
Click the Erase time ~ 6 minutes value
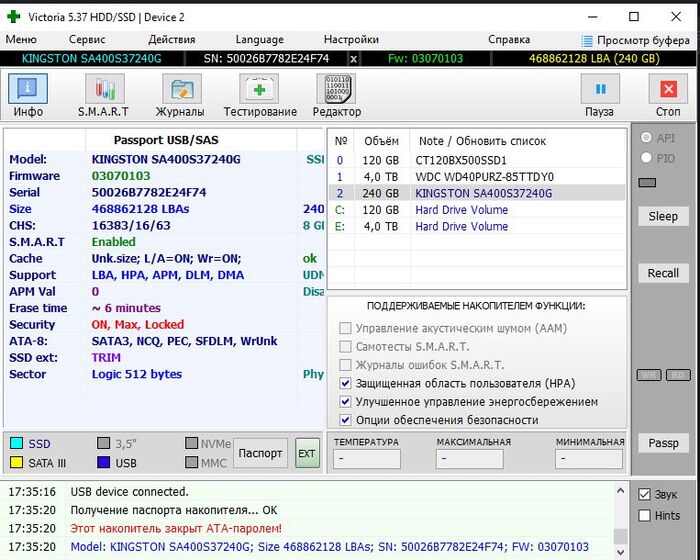tap(126, 308)
